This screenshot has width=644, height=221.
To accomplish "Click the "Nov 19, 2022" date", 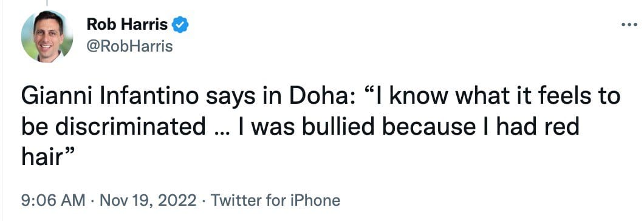I will click(148, 201).
